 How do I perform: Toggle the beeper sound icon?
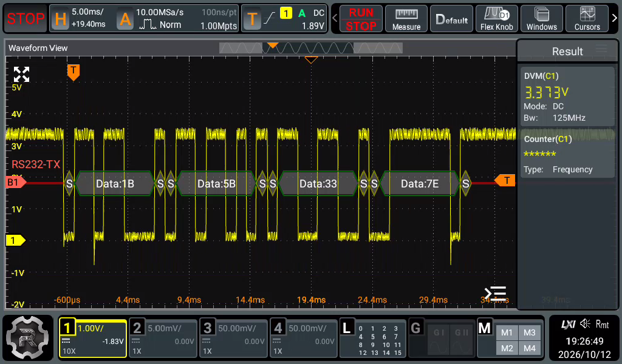[585, 325]
